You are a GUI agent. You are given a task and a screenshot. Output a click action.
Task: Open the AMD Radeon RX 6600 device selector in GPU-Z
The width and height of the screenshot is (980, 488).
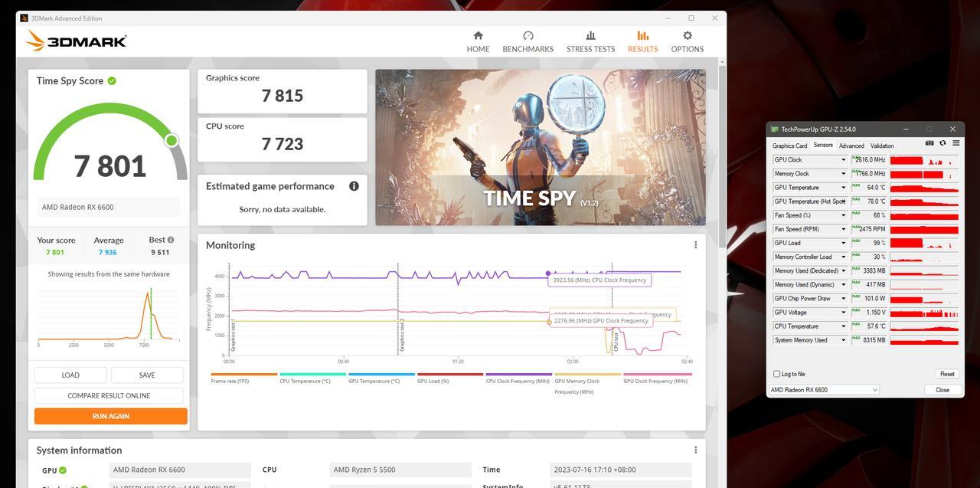tap(823, 390)
